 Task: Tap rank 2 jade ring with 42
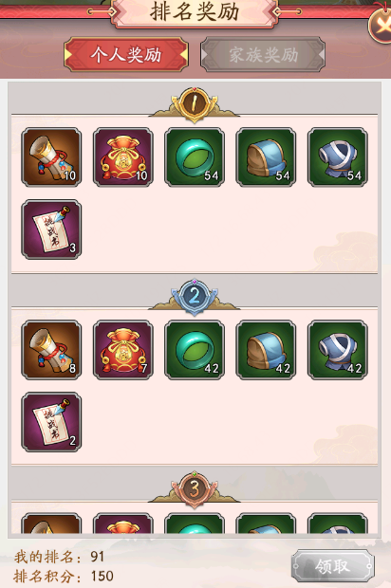(195, 350)
